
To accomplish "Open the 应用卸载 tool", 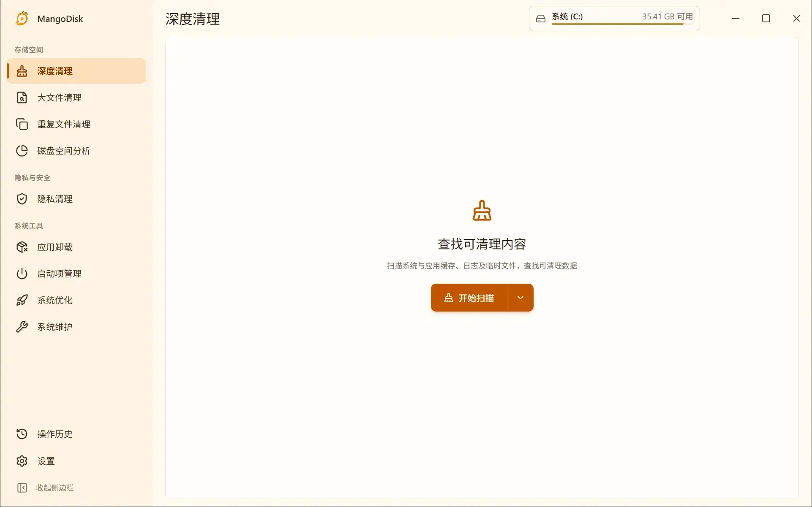I will 76,247.
